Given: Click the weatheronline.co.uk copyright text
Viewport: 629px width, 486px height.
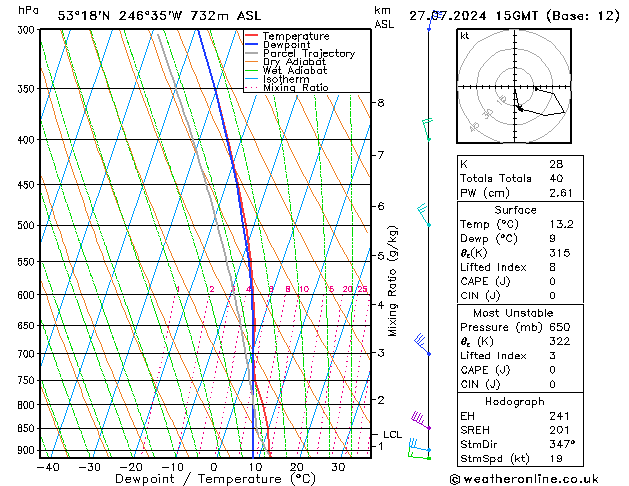Looking at the screenshot, I should tap(524, 479).
